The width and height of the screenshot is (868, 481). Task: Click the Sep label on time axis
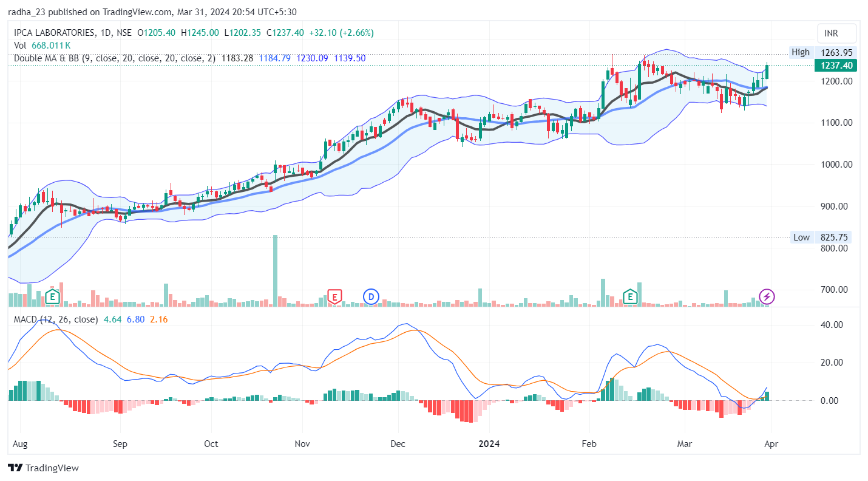(x=120, y=444)
